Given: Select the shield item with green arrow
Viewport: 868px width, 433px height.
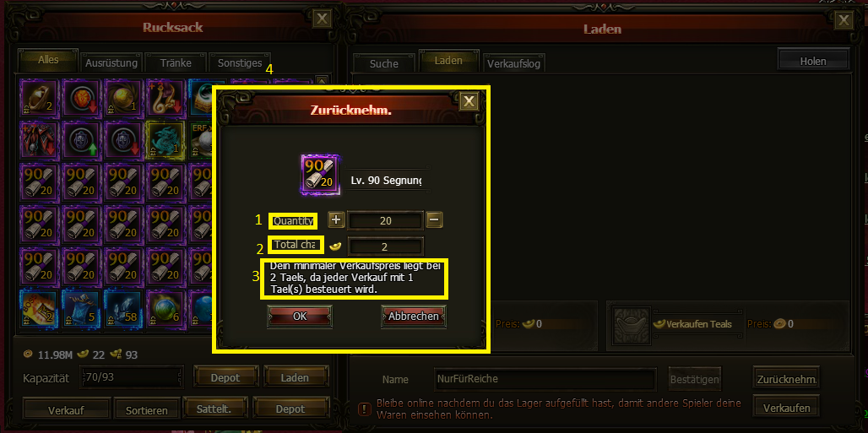Looking at the screenshot, I should [81, 138].
